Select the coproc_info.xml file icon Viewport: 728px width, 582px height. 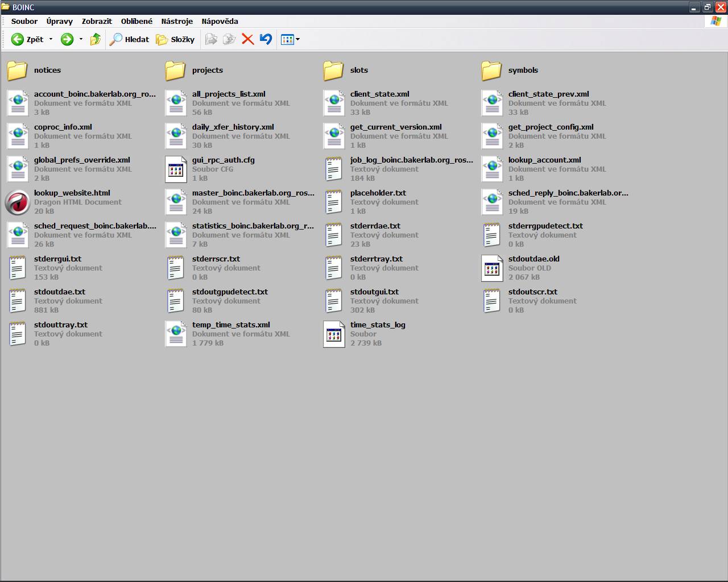tap(18, 136)
